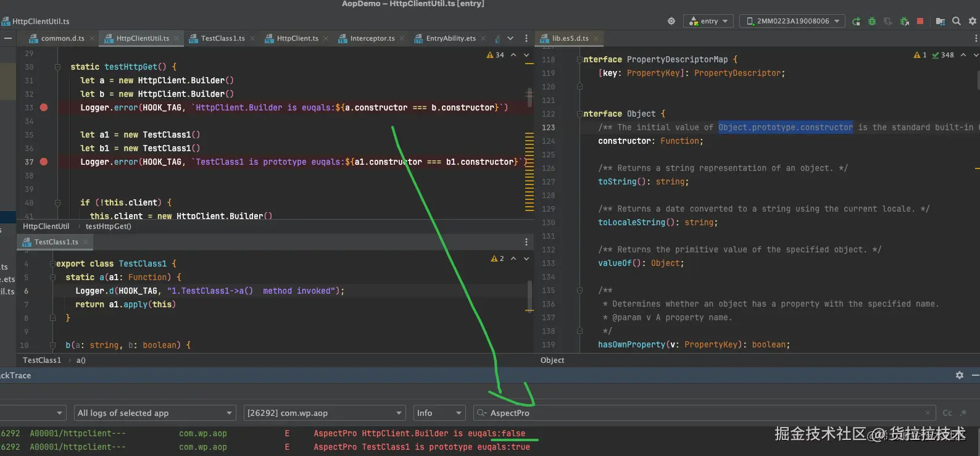Toggle breakpoint on line 33
980x456 pixels.
(x=44, y=107)
